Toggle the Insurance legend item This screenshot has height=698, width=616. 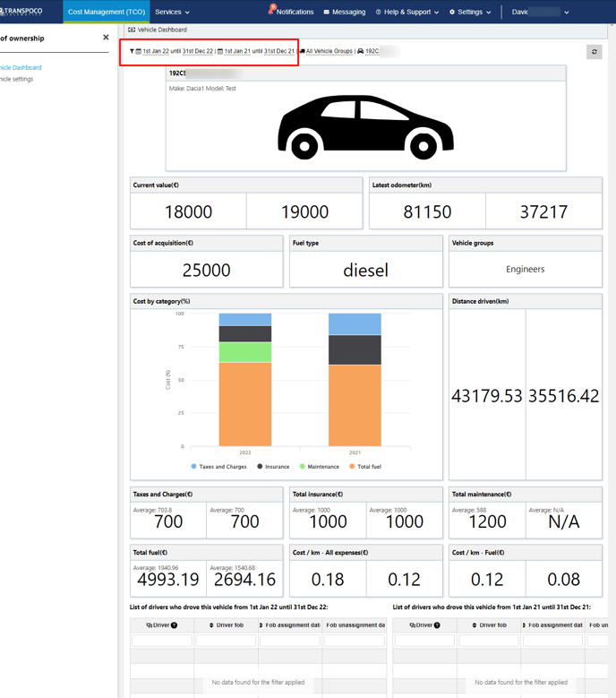coord(273,467)
